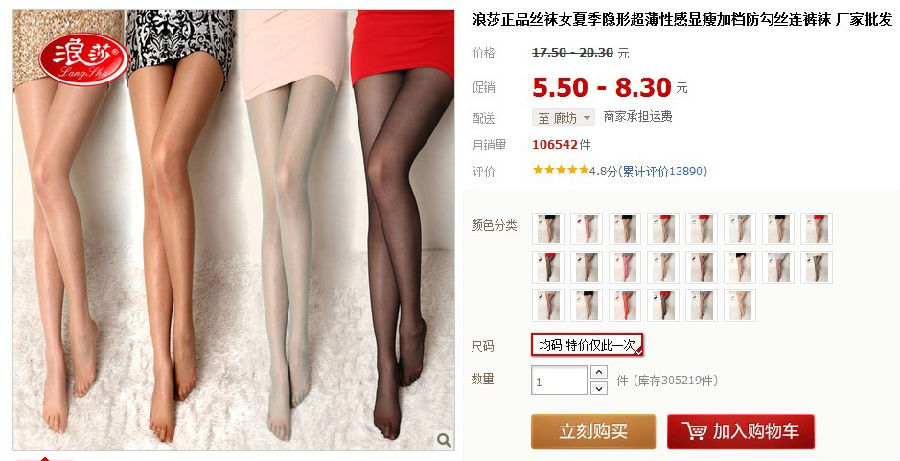
Task: Choose first color thumbnail in second row
Action: pos(548,268)
